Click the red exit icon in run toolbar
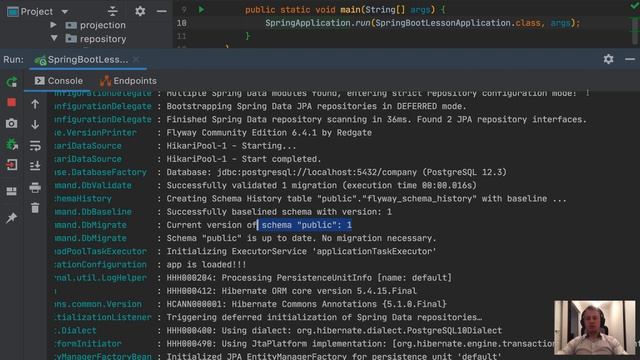Screen dimensions: 640x360 click(x=11, y=165)
